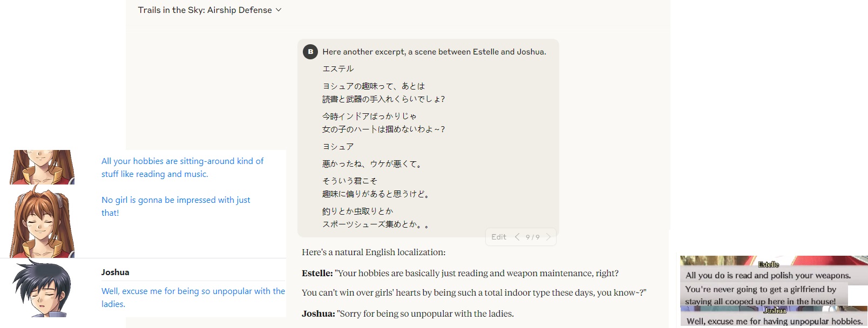
Task: Open the chat title dropdown chevron
Action: (279, 10)
